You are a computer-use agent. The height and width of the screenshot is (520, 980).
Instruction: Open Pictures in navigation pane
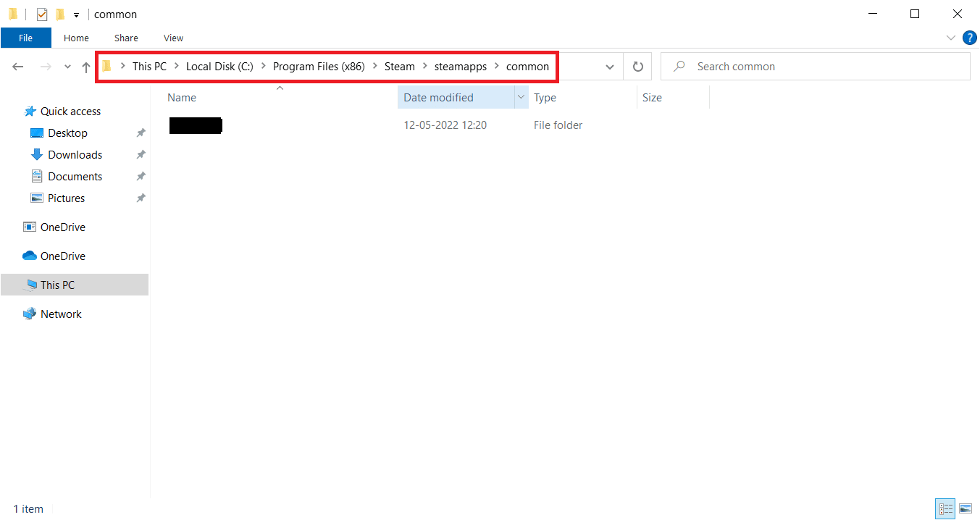tap(66, 198)
